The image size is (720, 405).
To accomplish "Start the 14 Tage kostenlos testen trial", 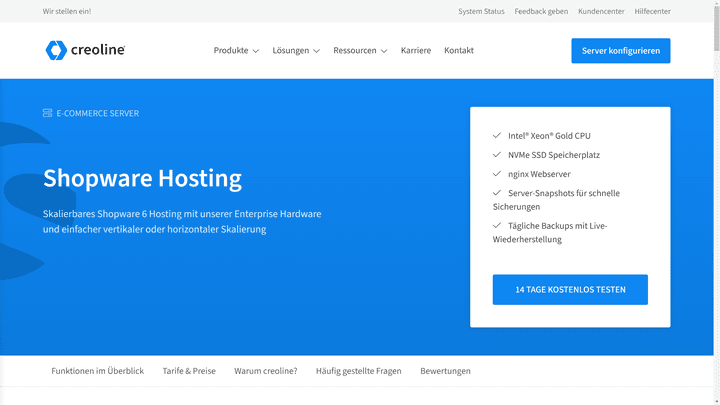I will [570, 289].
